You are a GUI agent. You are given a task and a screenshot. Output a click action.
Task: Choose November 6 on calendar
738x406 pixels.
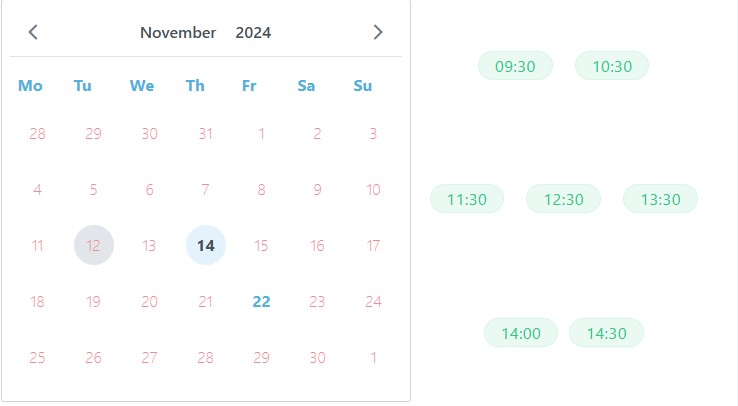coord(150,189)
